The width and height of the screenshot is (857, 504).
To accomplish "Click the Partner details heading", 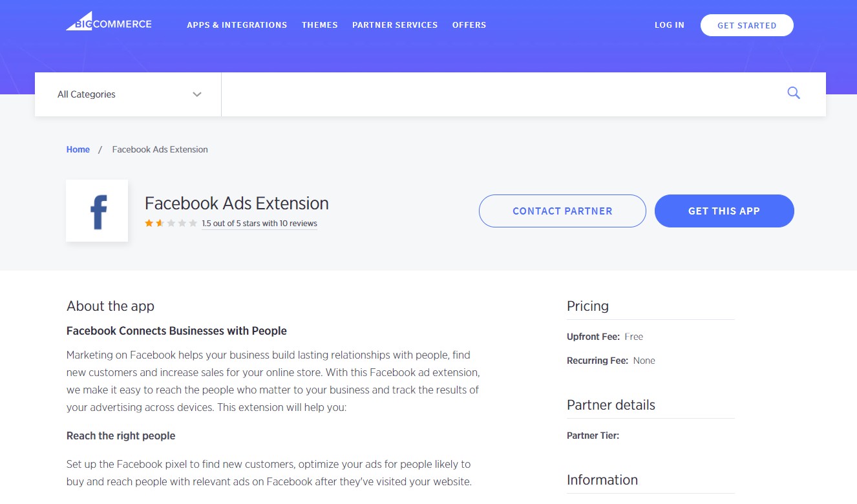I will (x=611, y=405).
